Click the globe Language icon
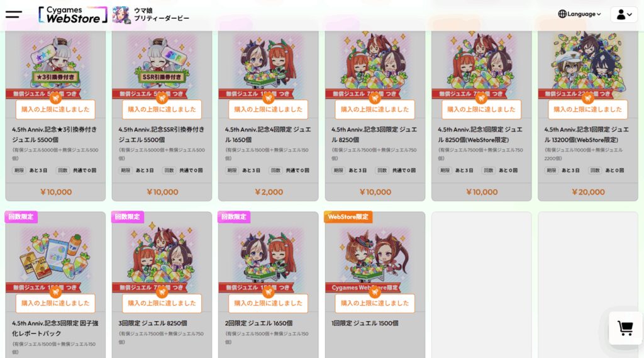Screen dimensions: 644x358 562,14
